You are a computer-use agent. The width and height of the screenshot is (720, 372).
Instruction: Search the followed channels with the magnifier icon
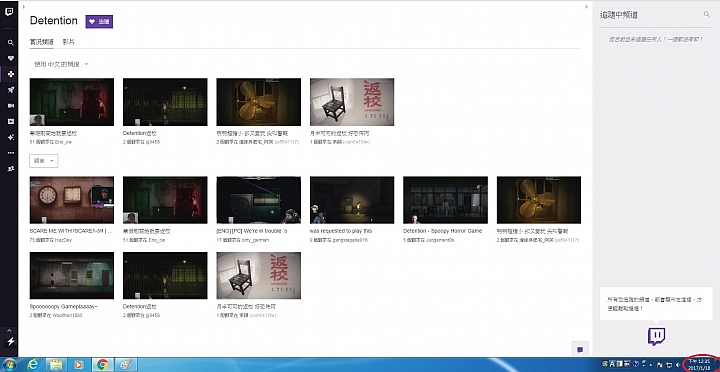[x=706, y=14]
